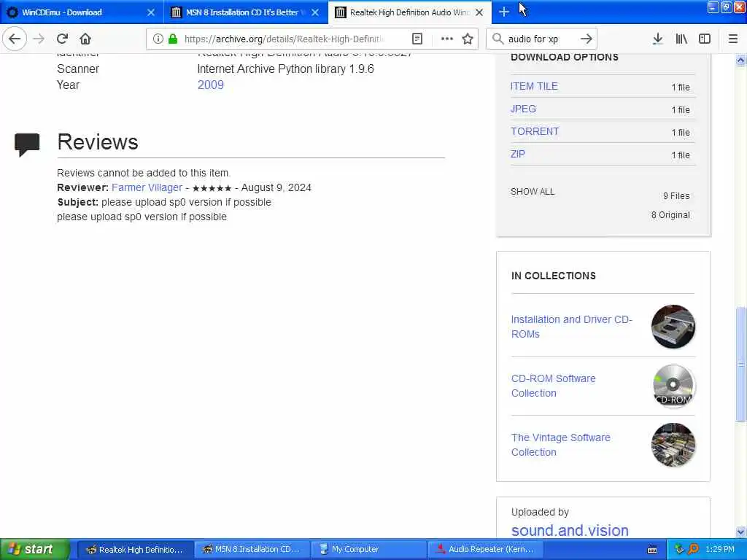The width and height of the screenshot is (747, 560).
Task: Click the Reviews speech bubble icon
Action: pyautogui.click(x=27, y=145)
